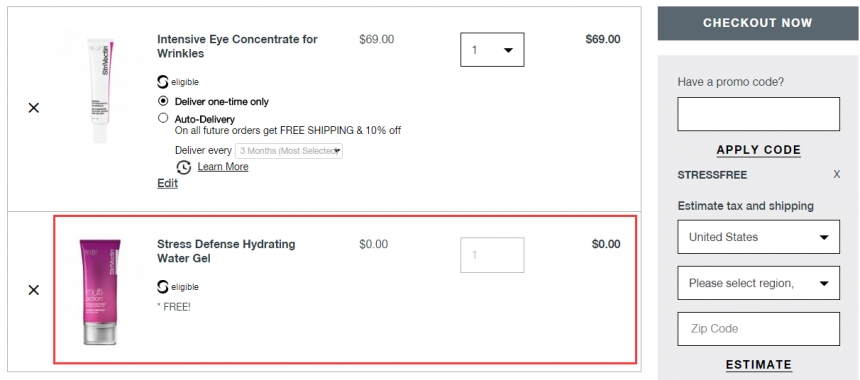Focus the Zip Code input field
The height and width of the screenshot is (380, 860).
(759, 329)
